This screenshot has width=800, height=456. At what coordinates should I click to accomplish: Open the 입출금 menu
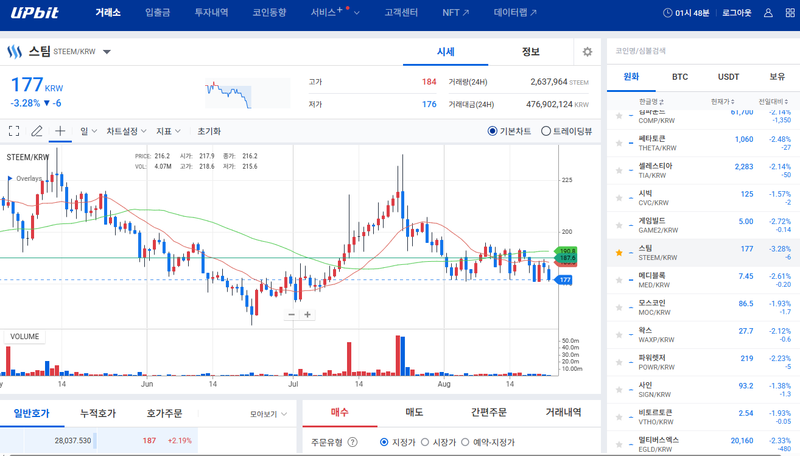157,13
